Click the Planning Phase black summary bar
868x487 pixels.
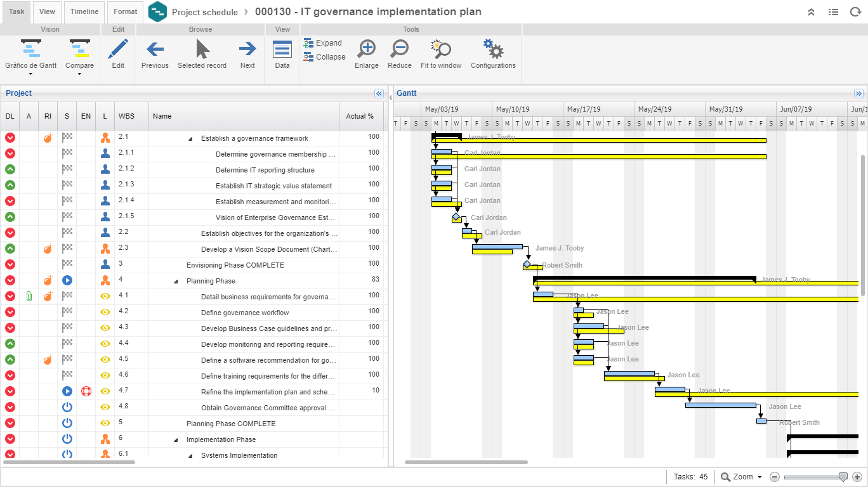coord(645,278)
